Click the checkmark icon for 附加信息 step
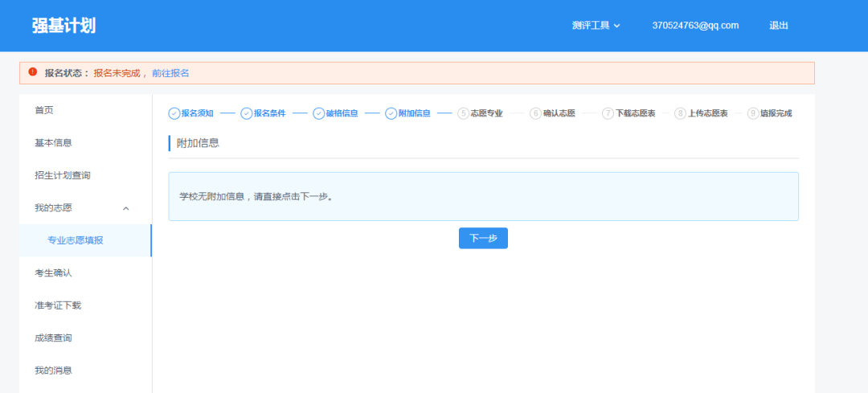This screenshot has width=868, height=393. (x=391, y=113)
